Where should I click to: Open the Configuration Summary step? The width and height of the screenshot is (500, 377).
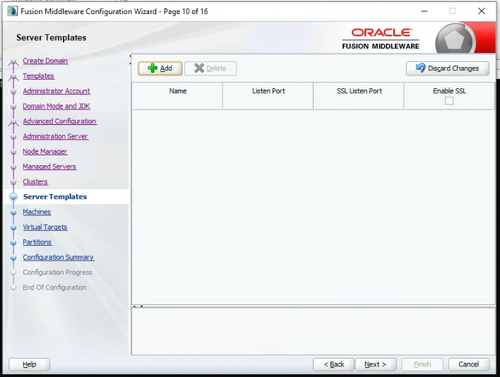click(x=58, y=257)
